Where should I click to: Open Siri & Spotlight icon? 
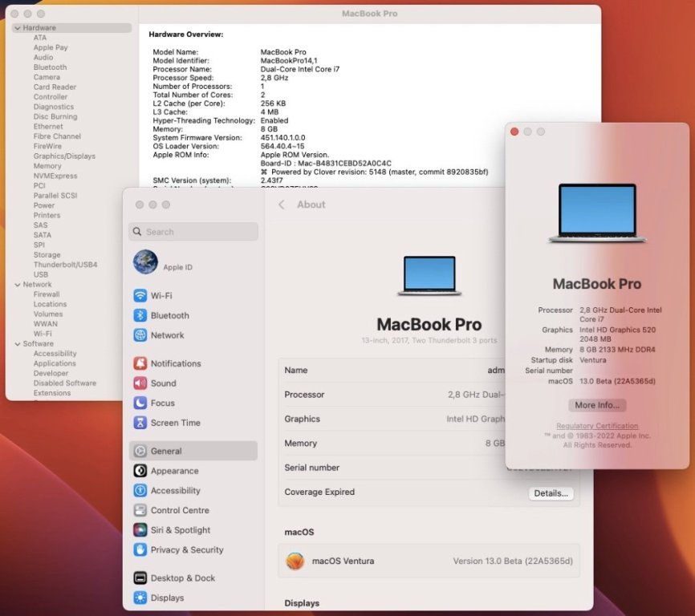click(140, 530)
